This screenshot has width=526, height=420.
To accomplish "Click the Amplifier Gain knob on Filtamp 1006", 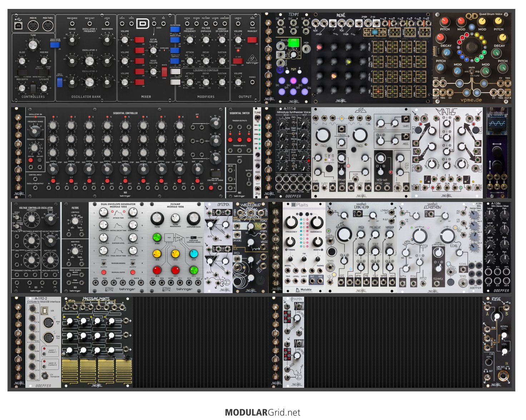I will click(193, 218).
